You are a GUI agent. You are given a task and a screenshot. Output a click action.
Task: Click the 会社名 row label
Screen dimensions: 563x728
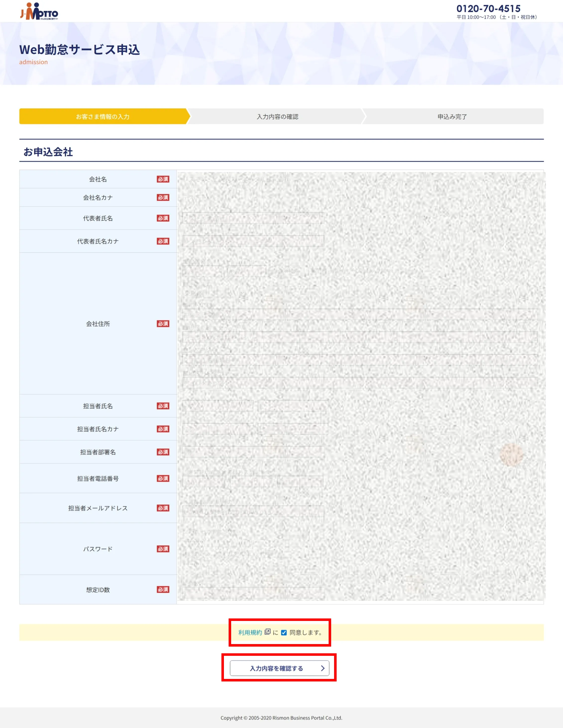point(98,179)
